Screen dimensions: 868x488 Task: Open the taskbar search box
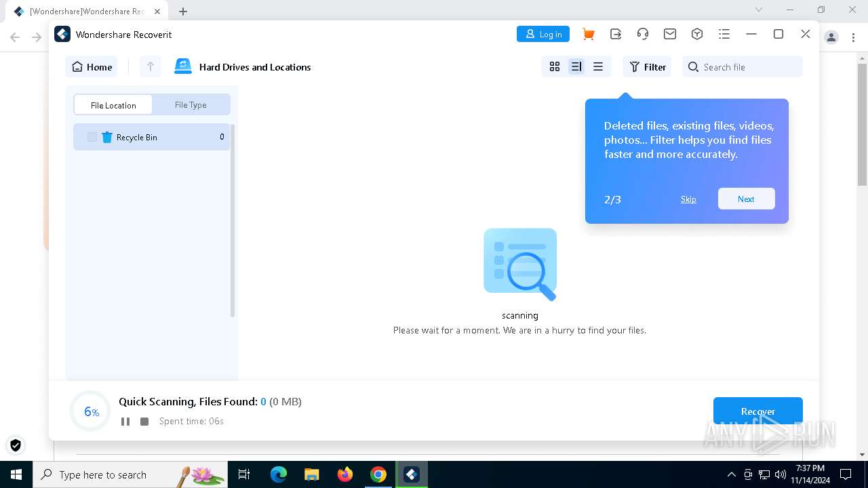tap(130, 474)
